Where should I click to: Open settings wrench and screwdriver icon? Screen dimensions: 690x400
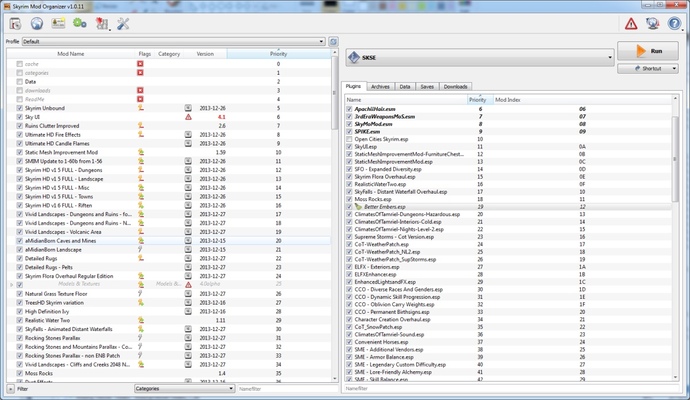click(x=123, y=23)
